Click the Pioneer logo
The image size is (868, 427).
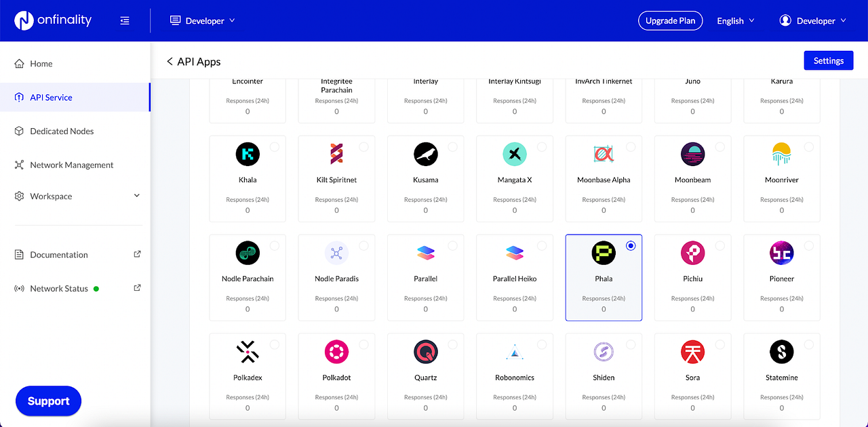point(782,253)
